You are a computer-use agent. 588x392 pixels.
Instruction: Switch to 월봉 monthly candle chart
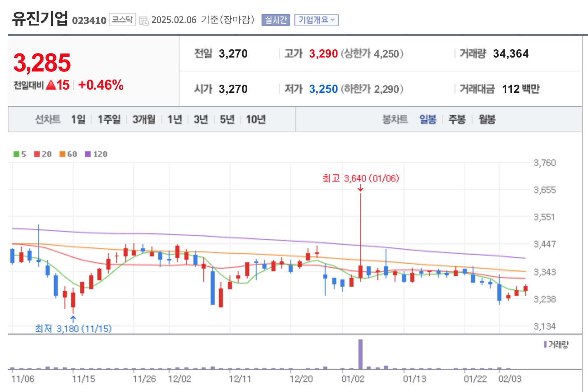point(487,119)
